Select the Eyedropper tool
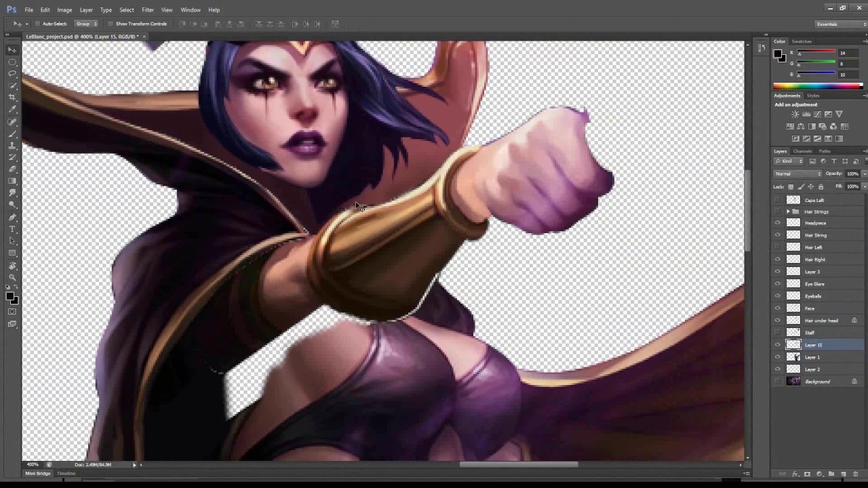 click(x=12, y=109)
